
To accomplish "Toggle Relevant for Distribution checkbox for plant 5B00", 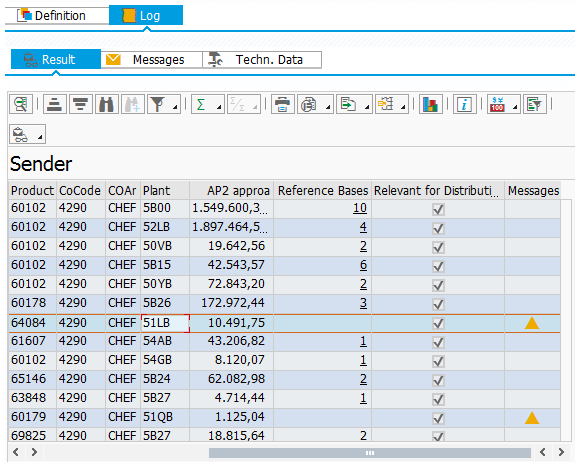I will 438,209.
